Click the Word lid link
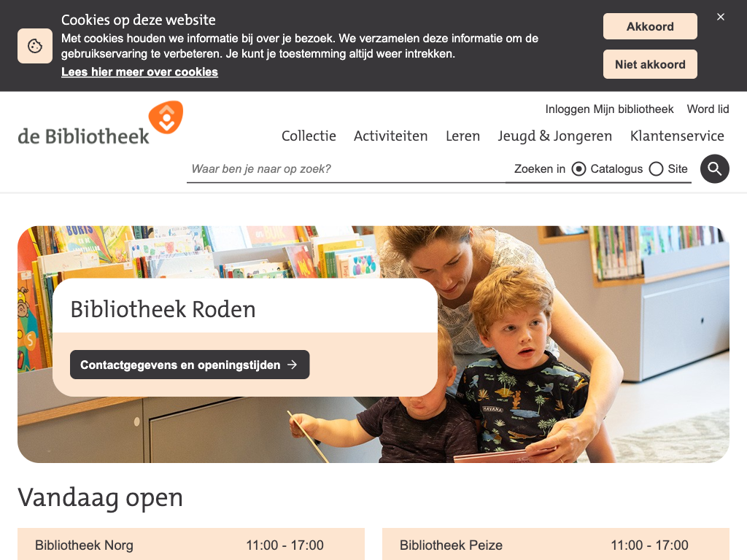 point(708,109)
